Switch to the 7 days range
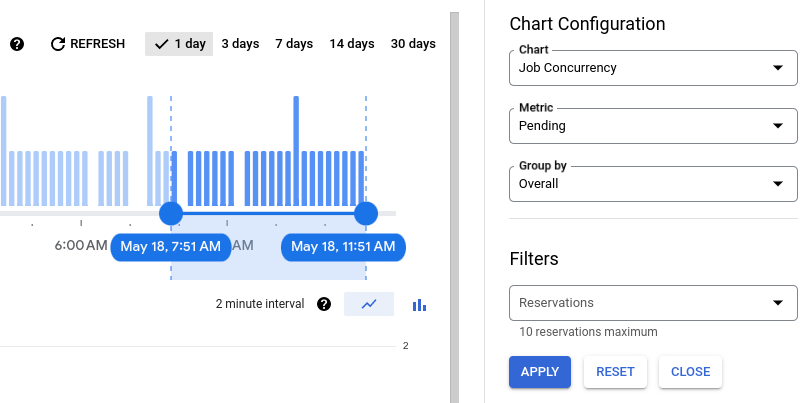Screen dimensions: 808x403 click(294, 44)
